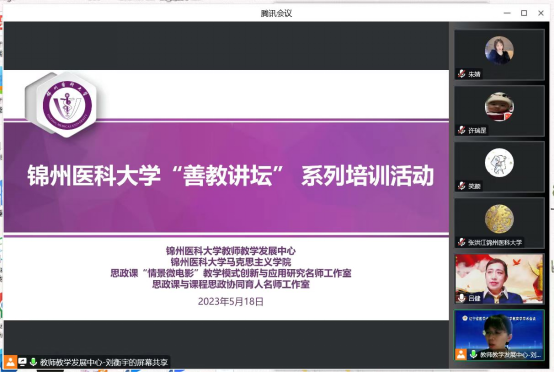Viewport: 554px width, 372px height.
Task: Click the screen sharing icon in the bottom-left label
Action: tap(23, 362)
